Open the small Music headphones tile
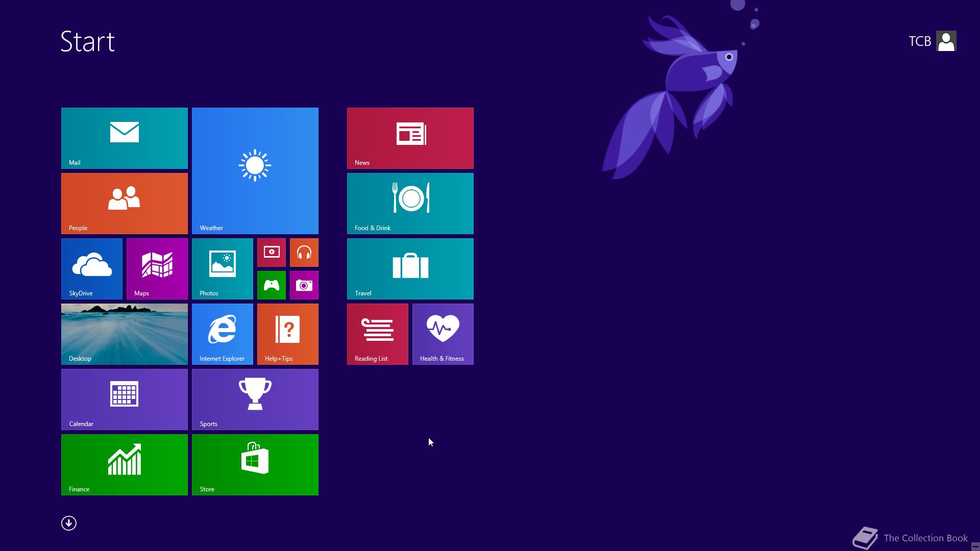The height and width of the screenshot is (551, 980). click(x=304, y=252)
